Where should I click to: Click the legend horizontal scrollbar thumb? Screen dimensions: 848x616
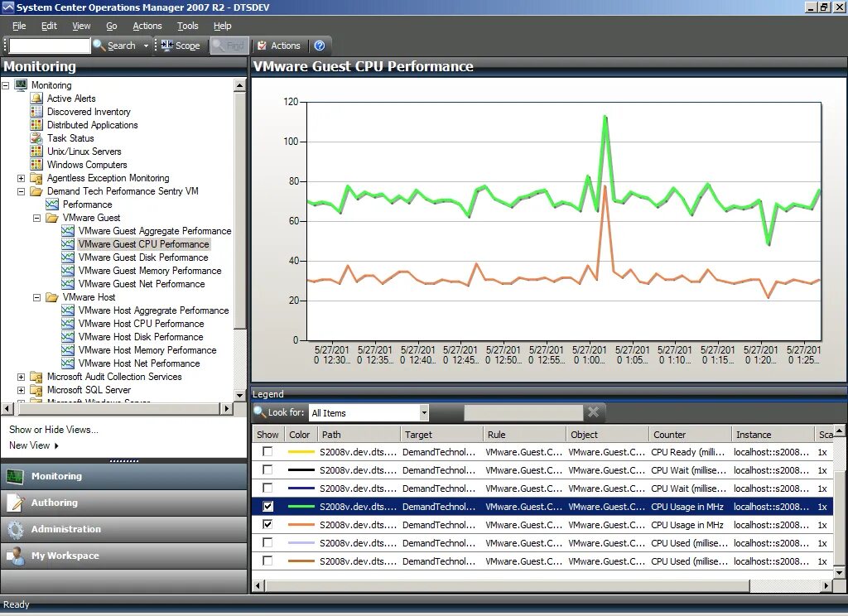point(508,585)
